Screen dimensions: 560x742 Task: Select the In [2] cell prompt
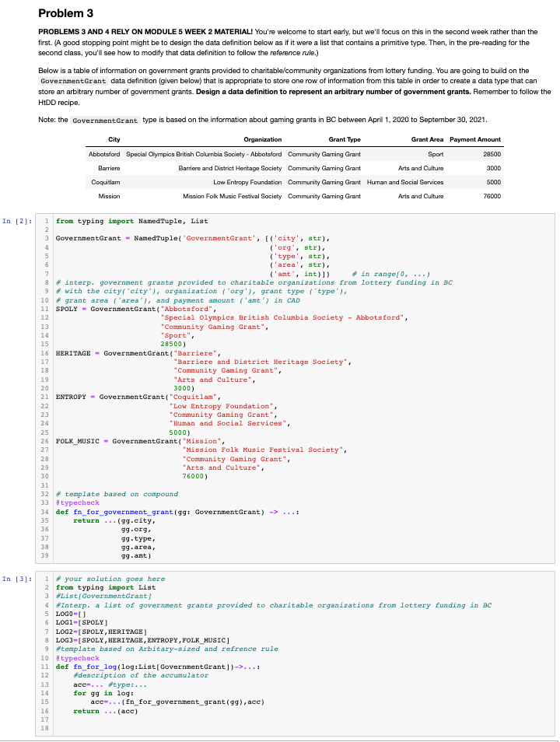pos(18,221)
